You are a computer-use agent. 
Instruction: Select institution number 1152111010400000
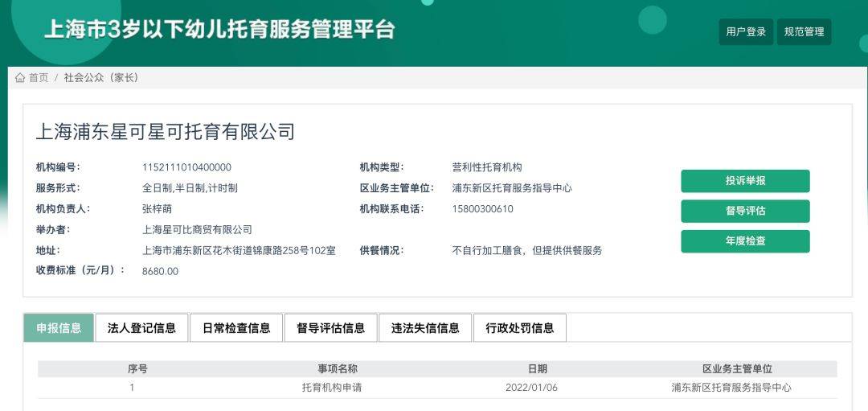tap(186, 167)
